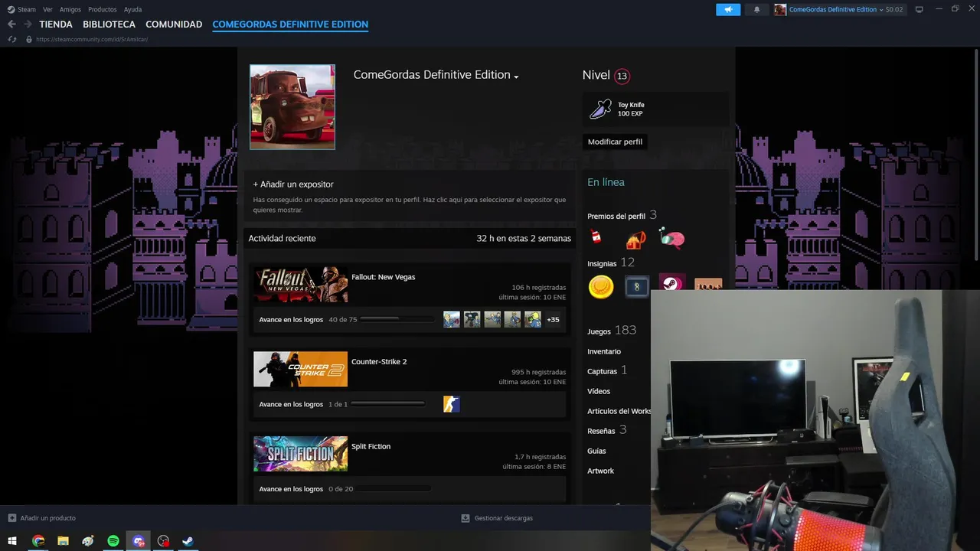
Task: Click Añadir un expositor
Action: 293,184
